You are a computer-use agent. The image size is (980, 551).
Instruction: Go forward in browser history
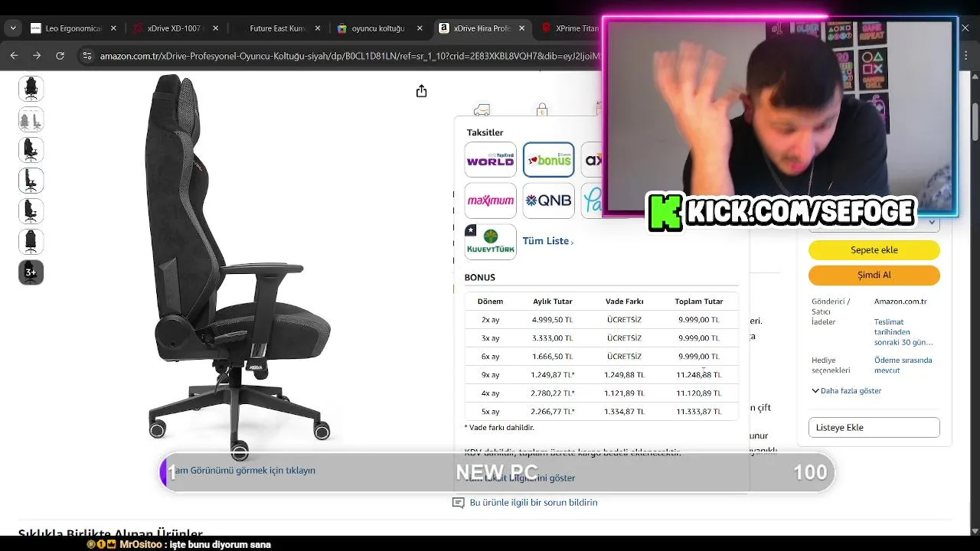tap(37, 56)
